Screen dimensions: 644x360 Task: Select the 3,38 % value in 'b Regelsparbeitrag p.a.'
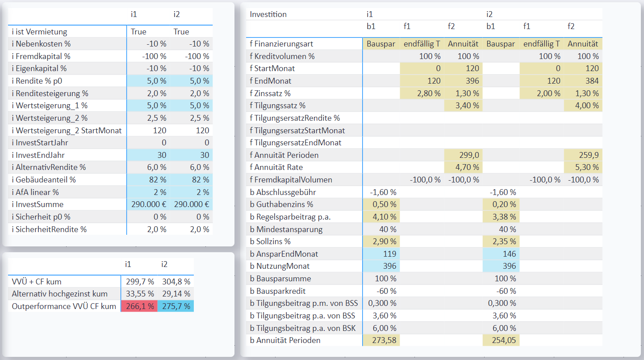coord(501,217)
